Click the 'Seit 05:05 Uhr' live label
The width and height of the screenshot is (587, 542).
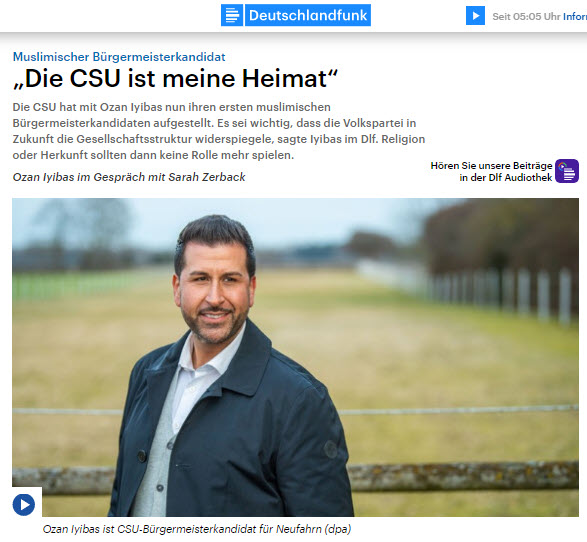(x=526, y=16)
